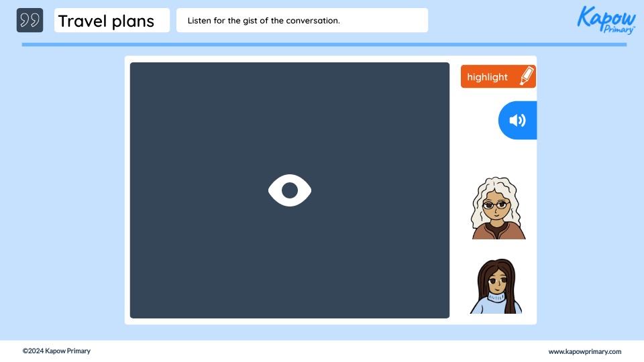Image resolution: width=644 pixels, height=362 pixels.
Task: Click the ©2024 Kapow Primary footer text
Action: (56, 351)
